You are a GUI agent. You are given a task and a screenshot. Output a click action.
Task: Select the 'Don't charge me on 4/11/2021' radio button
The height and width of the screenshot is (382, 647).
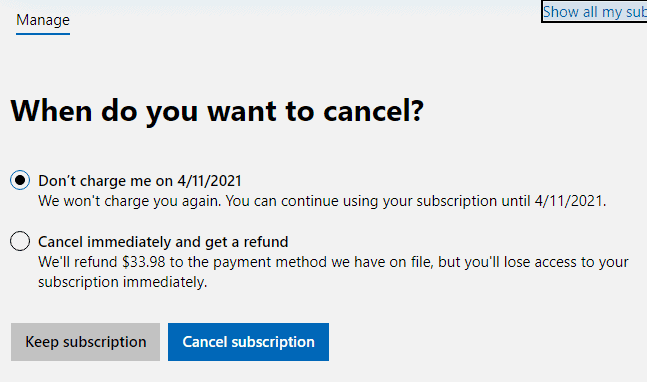[20, 180]
